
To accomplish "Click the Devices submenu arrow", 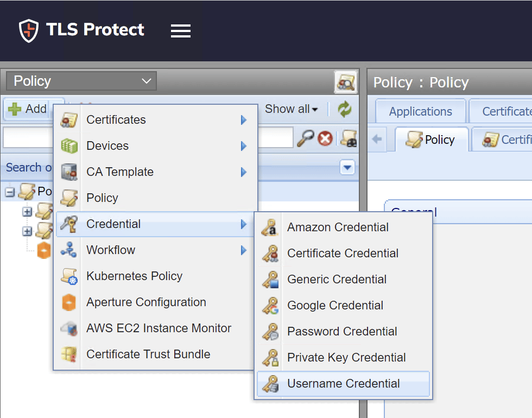I will tap(243, 146).
